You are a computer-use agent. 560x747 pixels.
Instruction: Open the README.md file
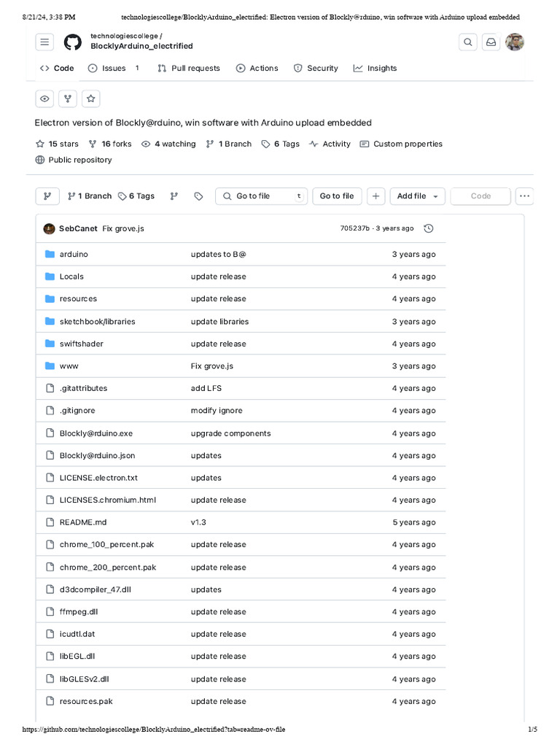83,522
